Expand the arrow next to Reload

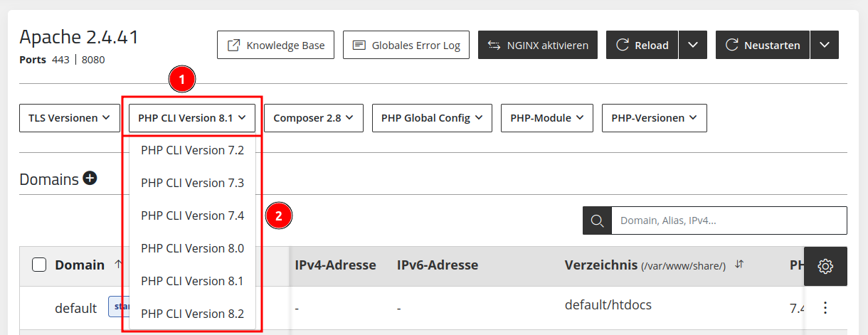(693, 45)
